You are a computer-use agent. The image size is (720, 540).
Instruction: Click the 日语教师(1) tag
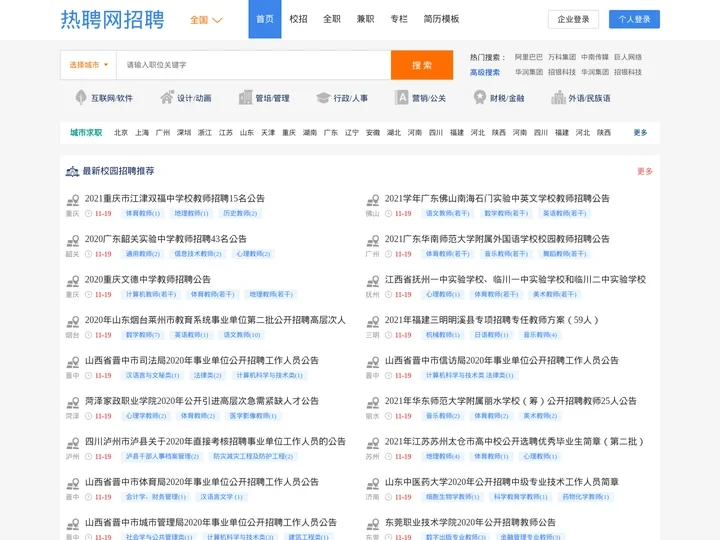point(491,335)
